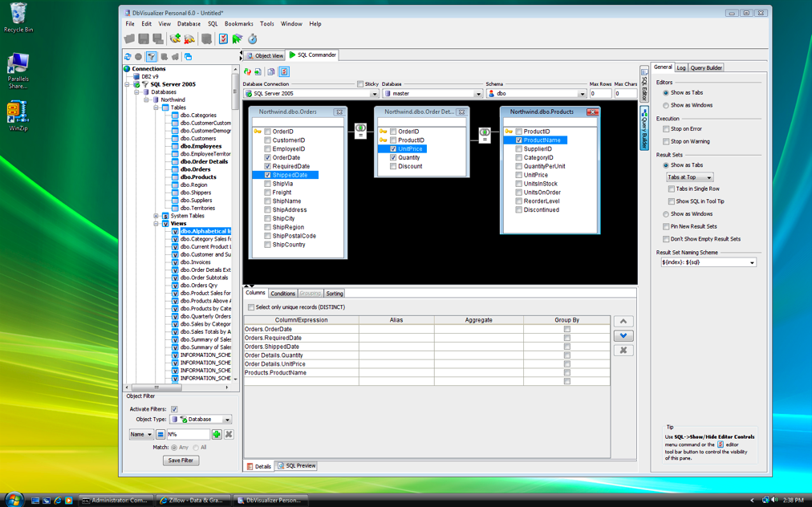Click the blue equals operator button
This screenshot has height=507, width=812.
(160, 435)
